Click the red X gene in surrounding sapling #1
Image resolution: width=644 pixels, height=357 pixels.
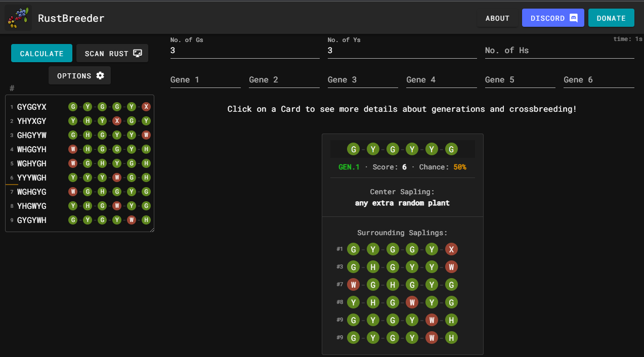coord(452,249)
